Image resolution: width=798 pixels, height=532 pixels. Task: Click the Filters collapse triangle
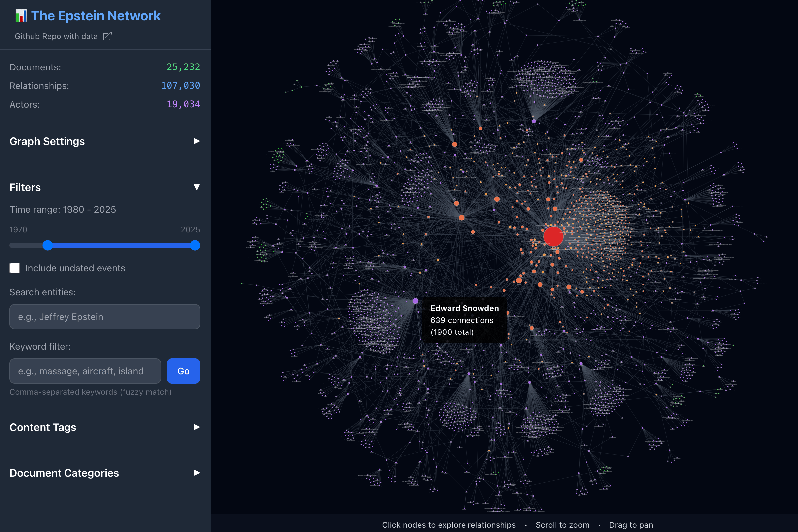[x=197, y=187]
